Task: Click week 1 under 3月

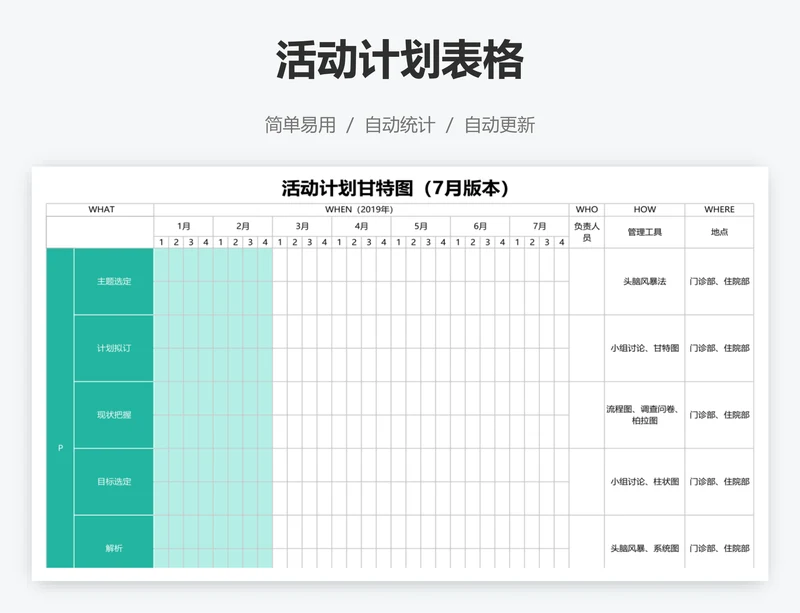Action: tap(280, 242)
